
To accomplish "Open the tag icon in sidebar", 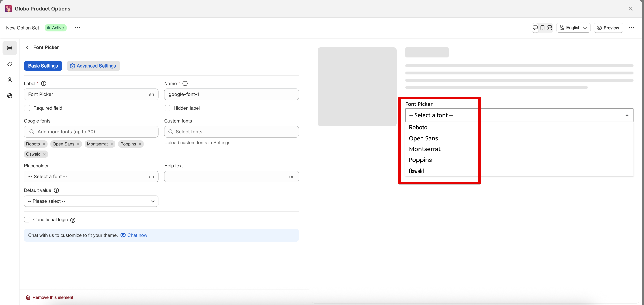I will point(10,64).
